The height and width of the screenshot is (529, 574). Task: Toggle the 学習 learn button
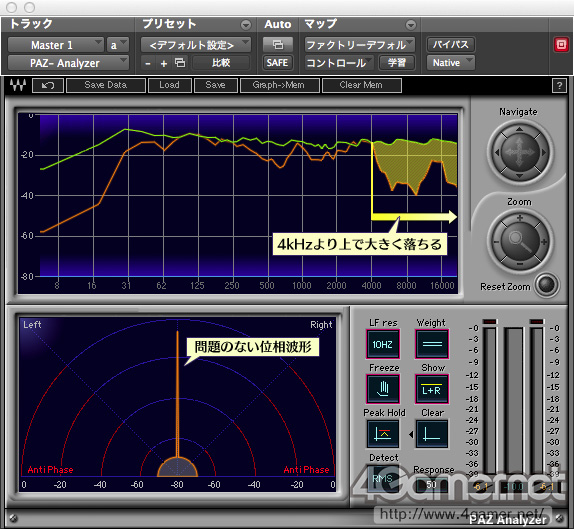click(x=396, y=63)
